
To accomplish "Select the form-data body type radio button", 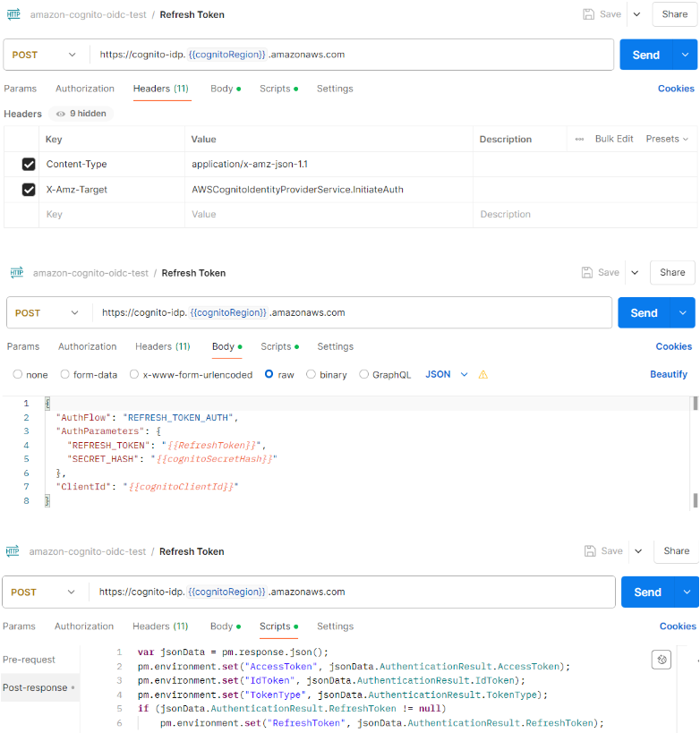I will (64, 375).
